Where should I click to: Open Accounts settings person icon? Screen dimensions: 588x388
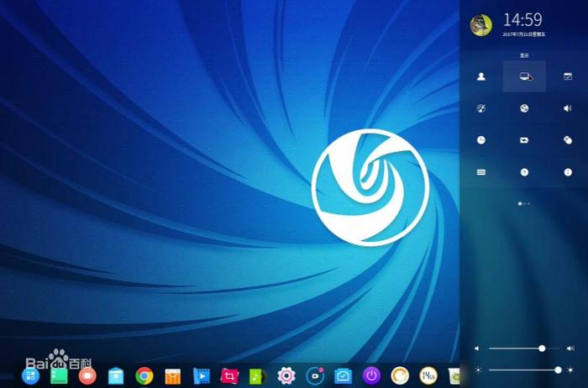point(481,76)
